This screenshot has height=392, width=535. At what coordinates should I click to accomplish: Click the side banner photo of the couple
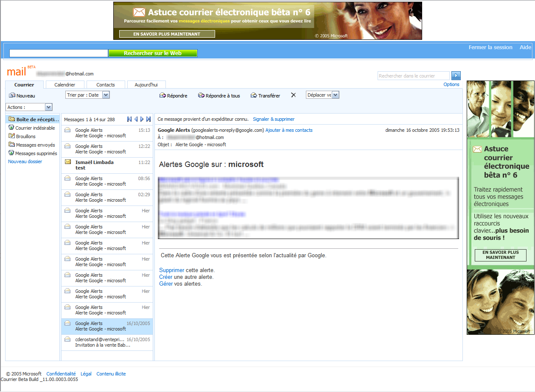(501, 302)
